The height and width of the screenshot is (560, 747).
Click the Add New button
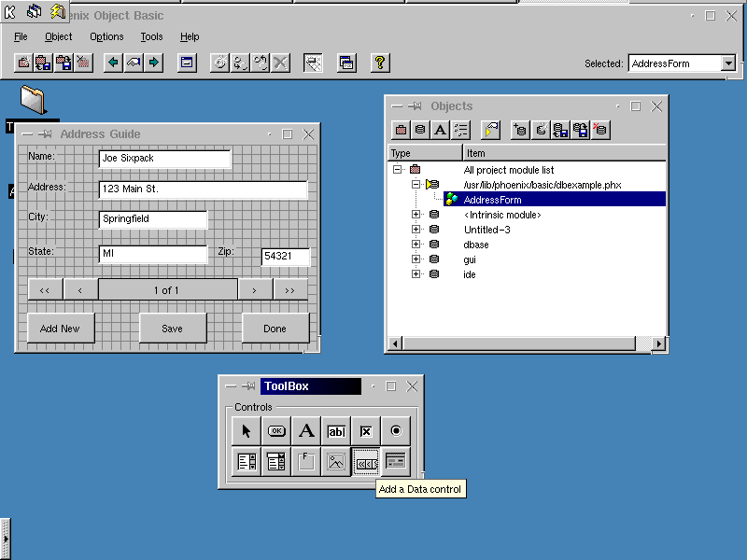click(x=61, y=329)
